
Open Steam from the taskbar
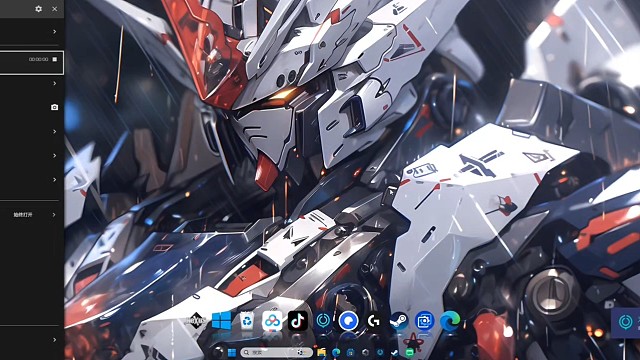395,352
